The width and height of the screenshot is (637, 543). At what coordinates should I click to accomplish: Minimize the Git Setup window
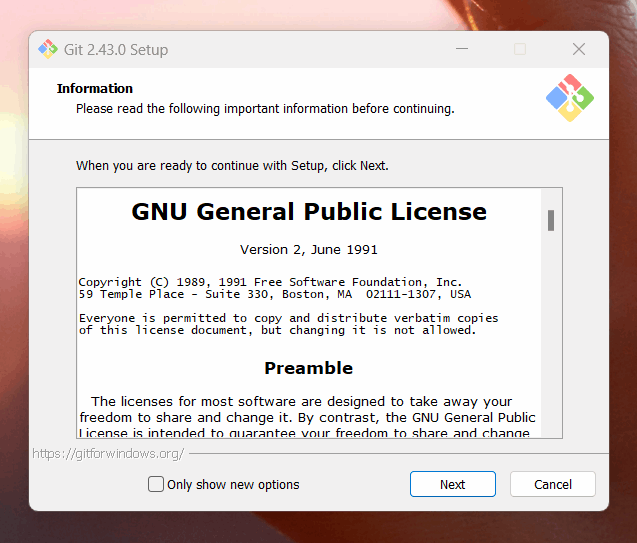tap(462, 49)
